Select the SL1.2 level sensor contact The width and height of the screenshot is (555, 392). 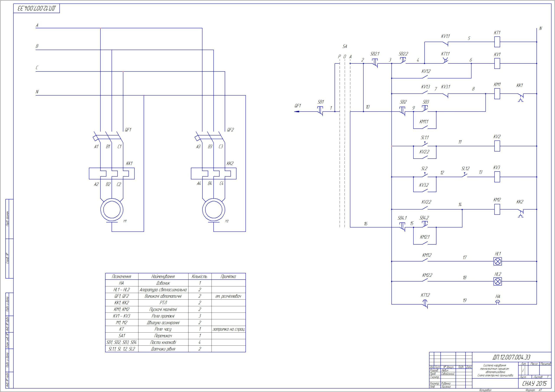click(x=464, y=175)
